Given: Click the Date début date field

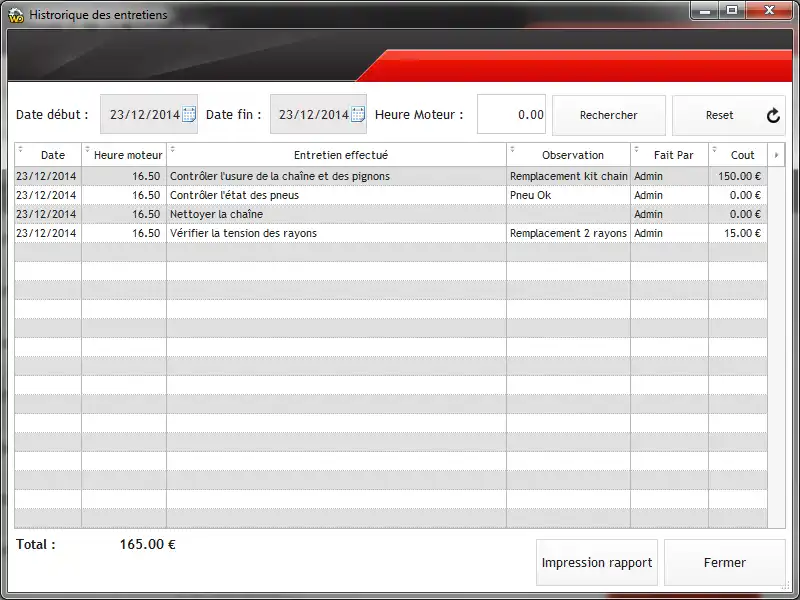Looking at the screenshot, I should click(148, 114).
